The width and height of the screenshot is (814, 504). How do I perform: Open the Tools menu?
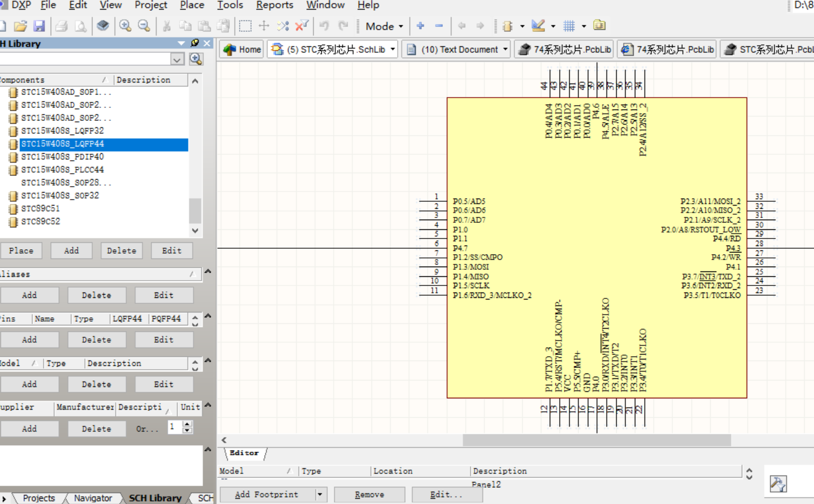(x=230, y=5)
